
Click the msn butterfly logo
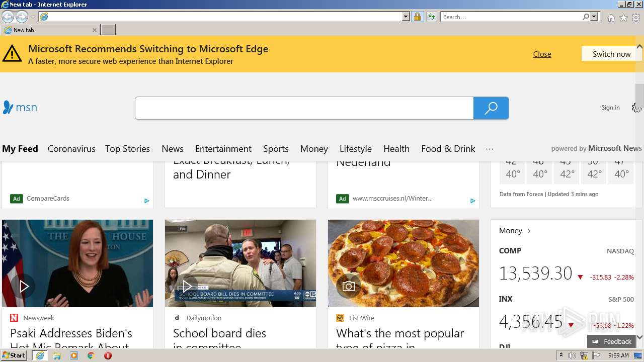20,107
